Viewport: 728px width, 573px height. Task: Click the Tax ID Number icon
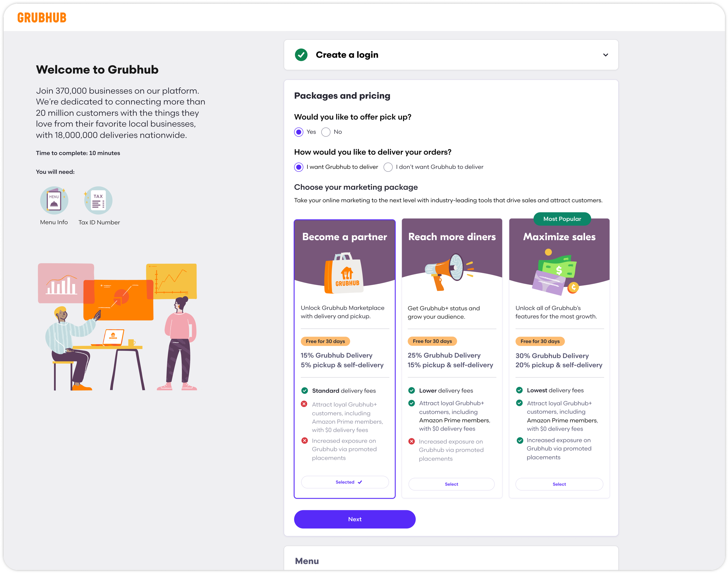point(98,200)
